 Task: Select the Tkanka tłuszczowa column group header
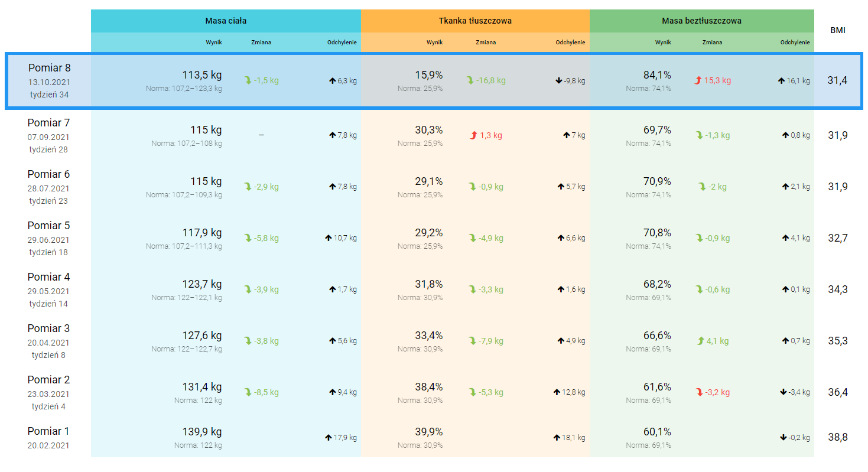click(475, 21)
